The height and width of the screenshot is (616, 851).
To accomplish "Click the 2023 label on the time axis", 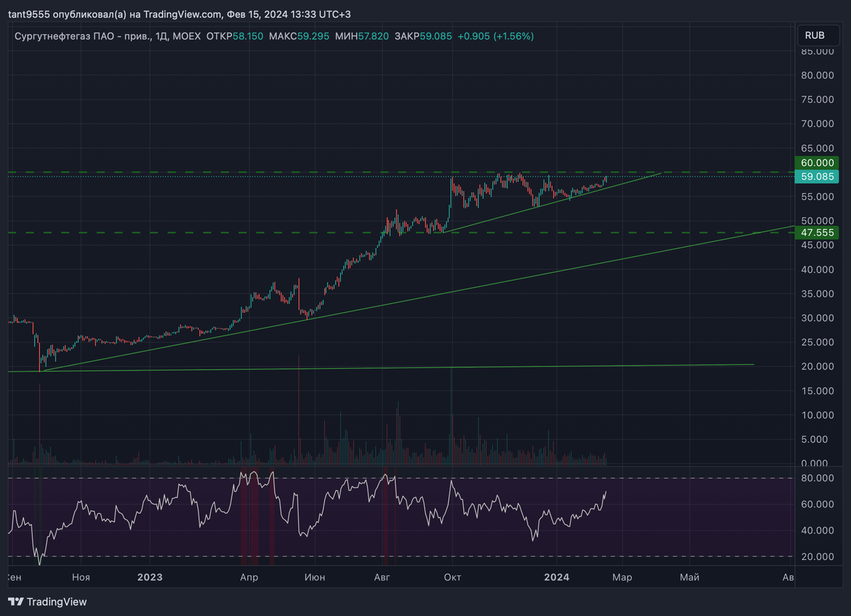I will [151, 578].
